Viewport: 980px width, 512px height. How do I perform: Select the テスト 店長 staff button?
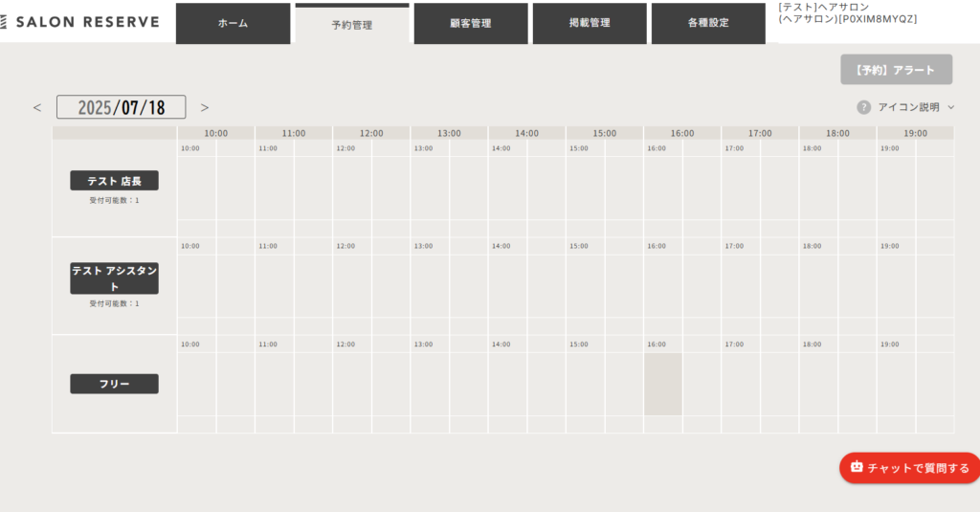coord(114,181)
